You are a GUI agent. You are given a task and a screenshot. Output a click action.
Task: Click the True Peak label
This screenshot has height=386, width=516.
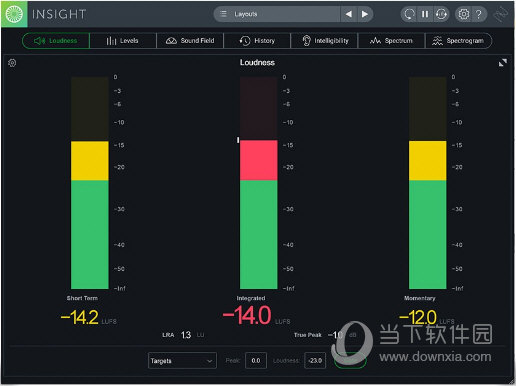(x=308, y=335)
